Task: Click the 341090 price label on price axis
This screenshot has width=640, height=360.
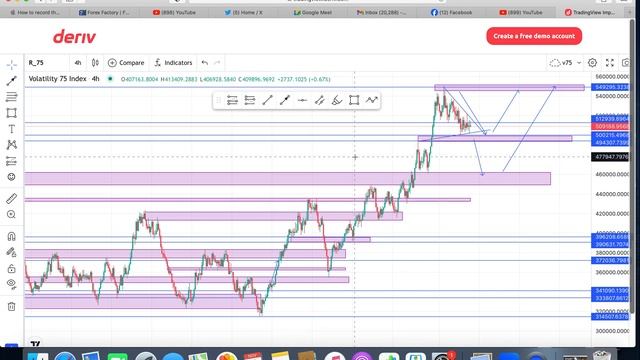Action: pyautogui.click(x=610, y=291)
